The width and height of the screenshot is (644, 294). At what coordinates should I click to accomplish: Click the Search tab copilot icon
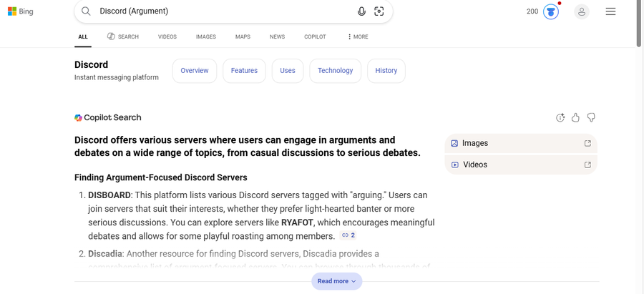tap(111, 36)
